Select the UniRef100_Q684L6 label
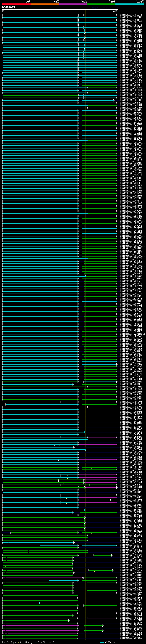Screen dimensions: 146x644 tap(131, 82)
